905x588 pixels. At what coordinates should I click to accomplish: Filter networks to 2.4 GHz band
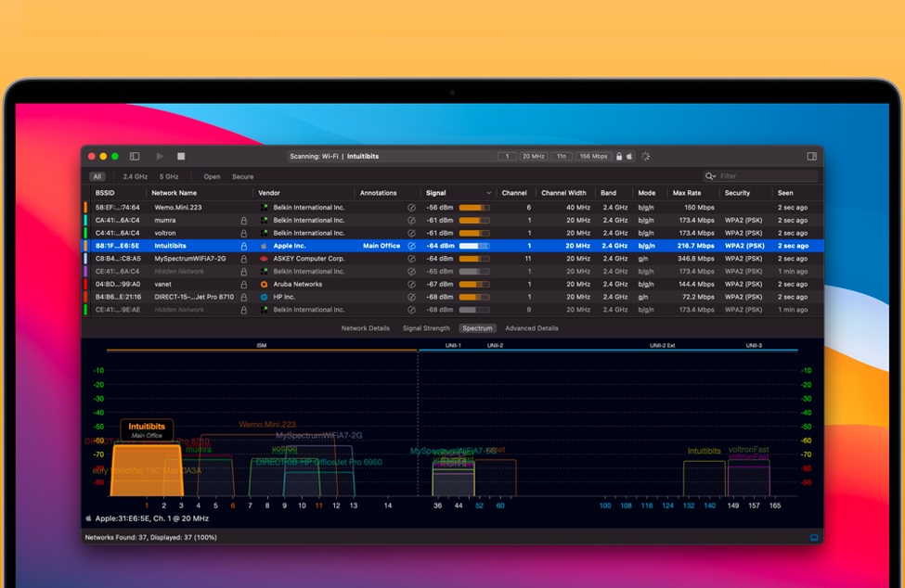point(135,176)
